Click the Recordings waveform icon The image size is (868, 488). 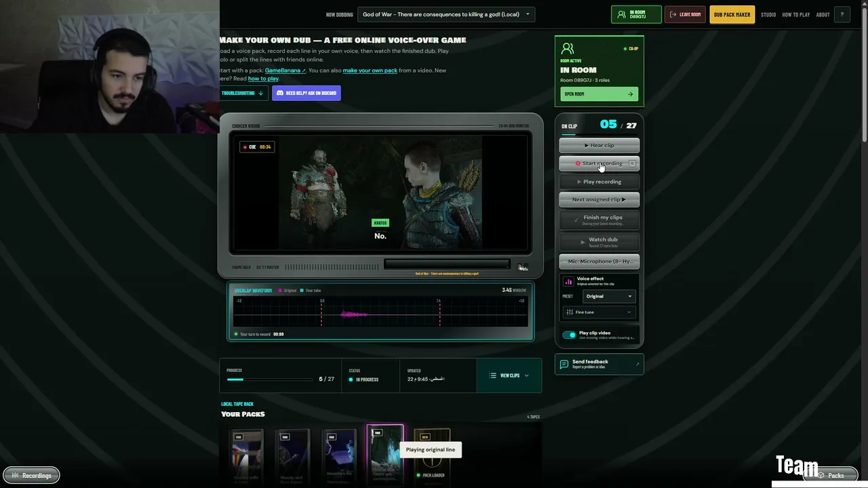15,476
